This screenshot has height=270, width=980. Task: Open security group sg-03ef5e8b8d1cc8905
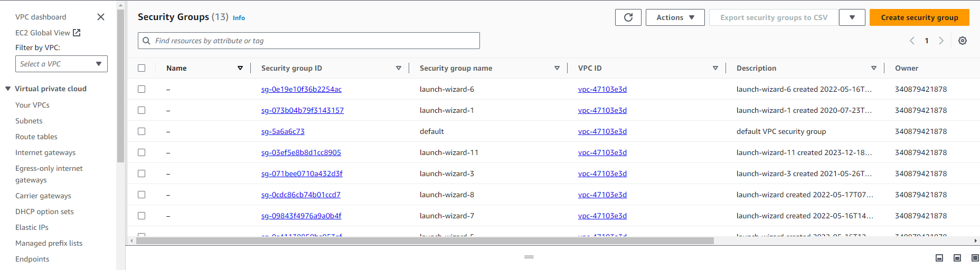point(301,152)
